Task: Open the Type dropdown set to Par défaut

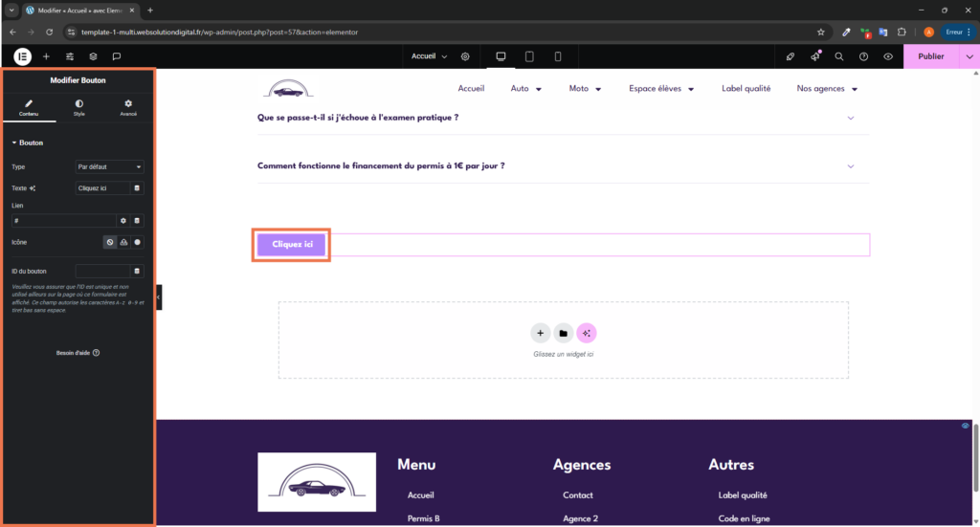Action: [x=109, y=166]
